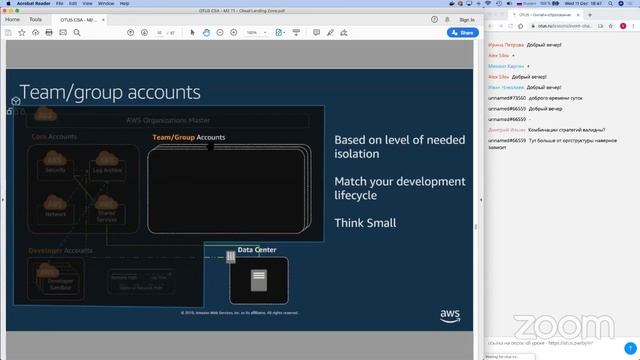Viewport: 640px width, 360px height.
Task: Close the OTUS CSA document tab
Action: point(103,20)
